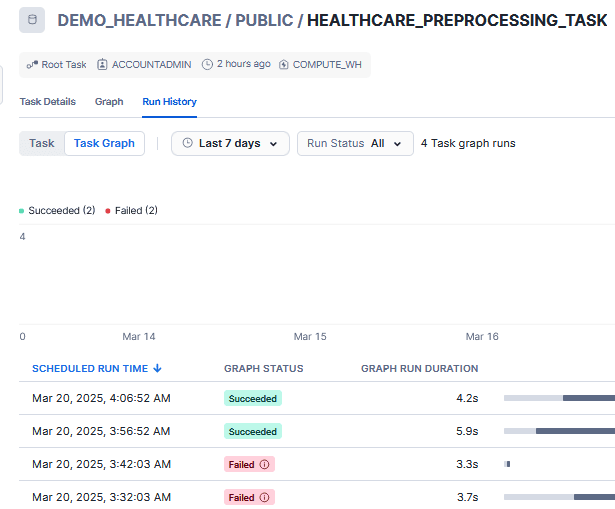Click Succeeded badge for the 3:56:52 AM run

click(253, 431)
